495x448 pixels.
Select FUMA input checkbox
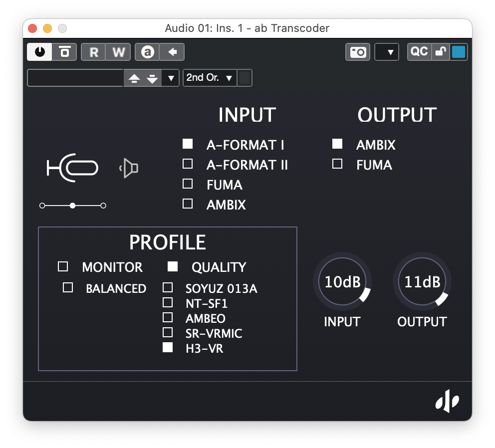188,184
